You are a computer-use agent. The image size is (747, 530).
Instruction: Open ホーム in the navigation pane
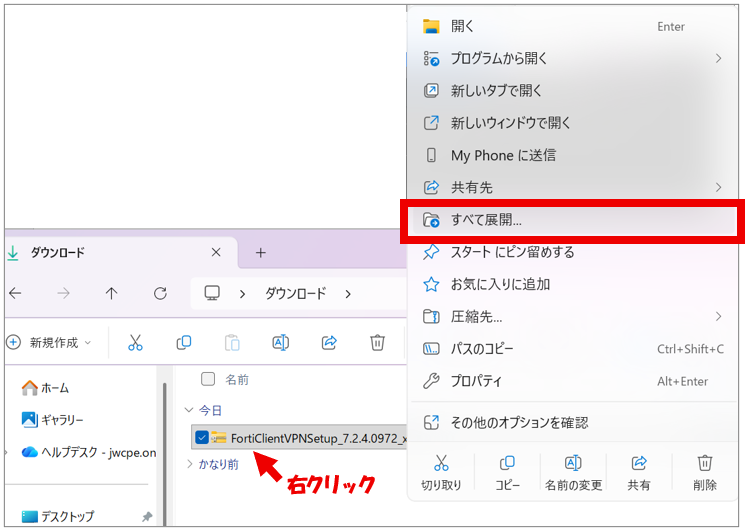[x=46, y=388]
